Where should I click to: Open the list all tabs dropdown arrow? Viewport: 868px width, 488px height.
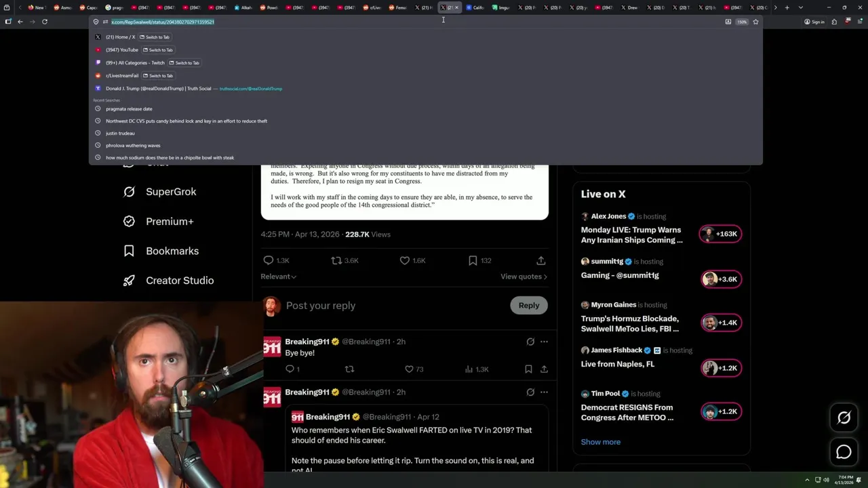pyautogui.click(x=801, y=7)
